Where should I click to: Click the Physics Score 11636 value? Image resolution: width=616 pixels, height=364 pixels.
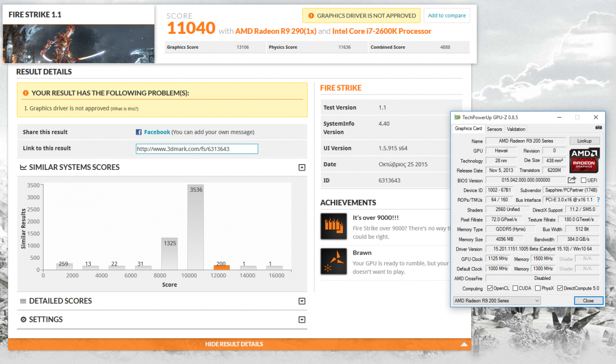coord(344,47)
